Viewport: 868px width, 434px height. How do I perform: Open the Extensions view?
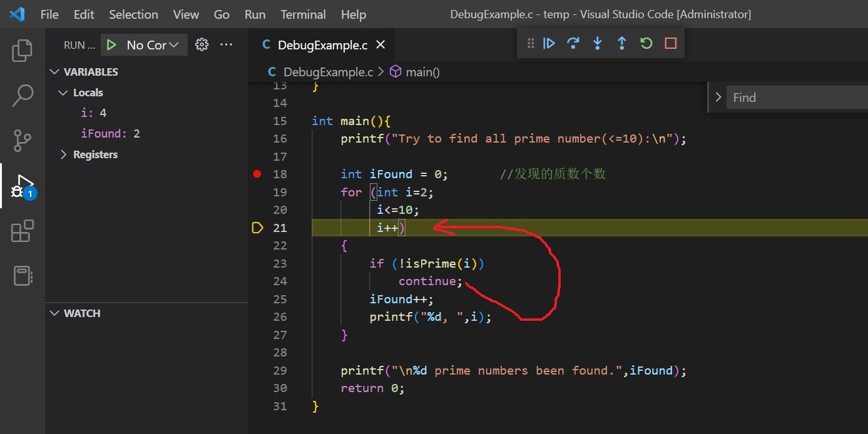coord(23,231)
